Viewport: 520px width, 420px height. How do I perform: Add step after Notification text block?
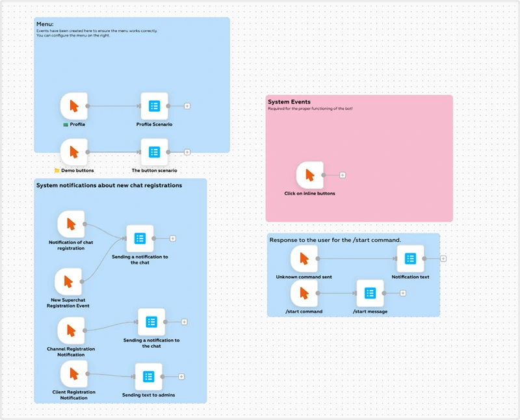point(443,258)
